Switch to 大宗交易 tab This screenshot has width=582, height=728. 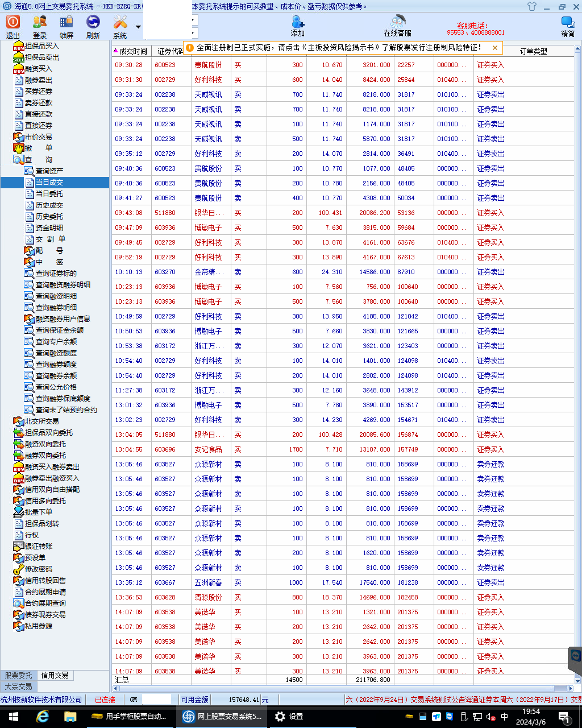19,686
